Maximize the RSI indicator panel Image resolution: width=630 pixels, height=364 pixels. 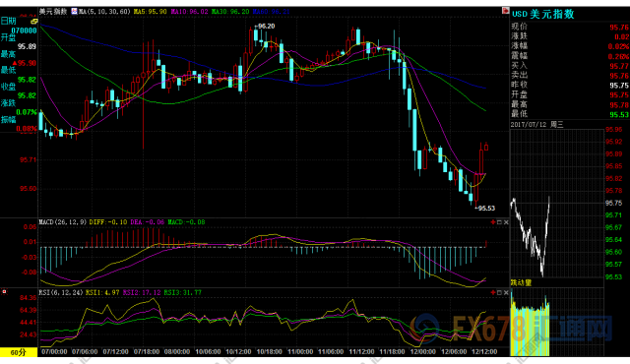coord(499,292)
